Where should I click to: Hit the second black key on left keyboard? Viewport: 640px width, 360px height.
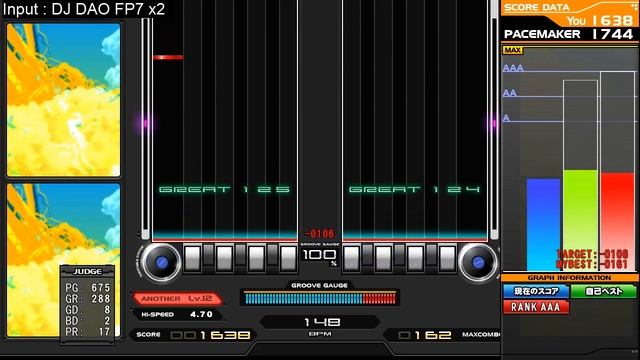point(240,255)
